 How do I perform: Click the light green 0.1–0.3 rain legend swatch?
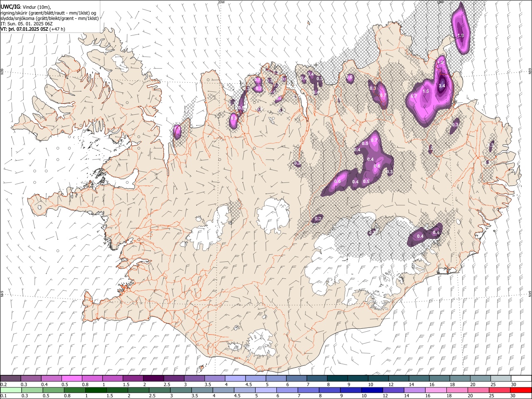pos(11,390)
